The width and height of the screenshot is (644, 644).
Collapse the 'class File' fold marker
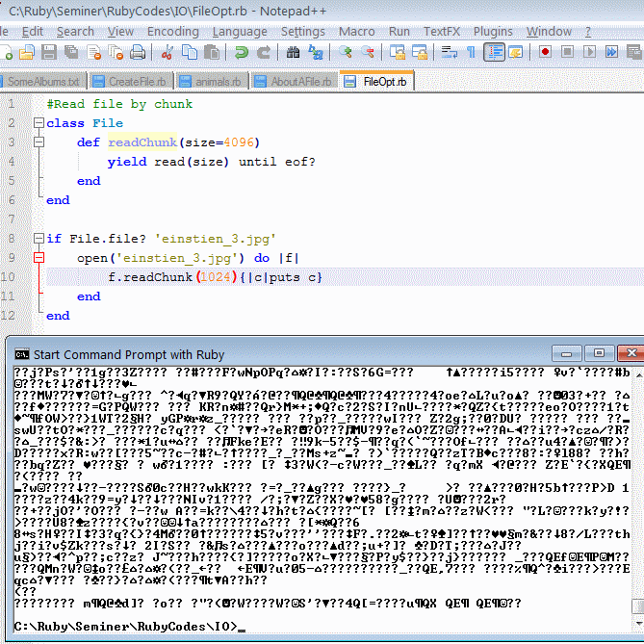39,123
